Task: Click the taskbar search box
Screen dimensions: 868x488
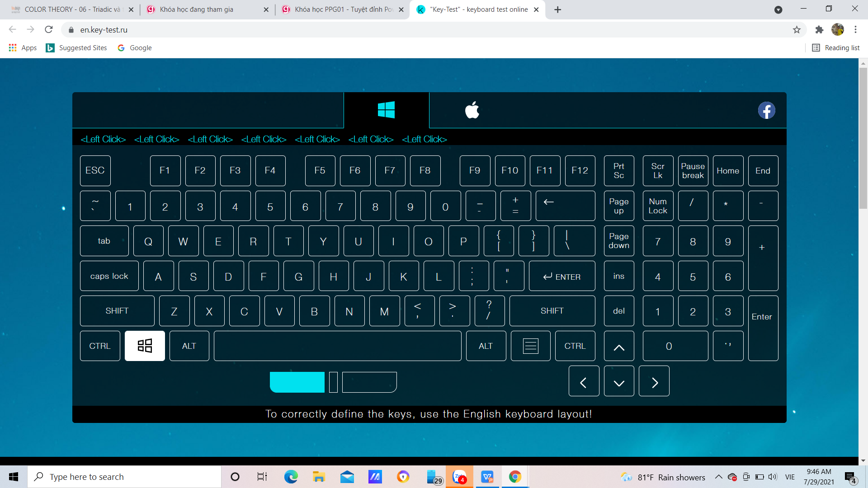Action: pos(124,477)
